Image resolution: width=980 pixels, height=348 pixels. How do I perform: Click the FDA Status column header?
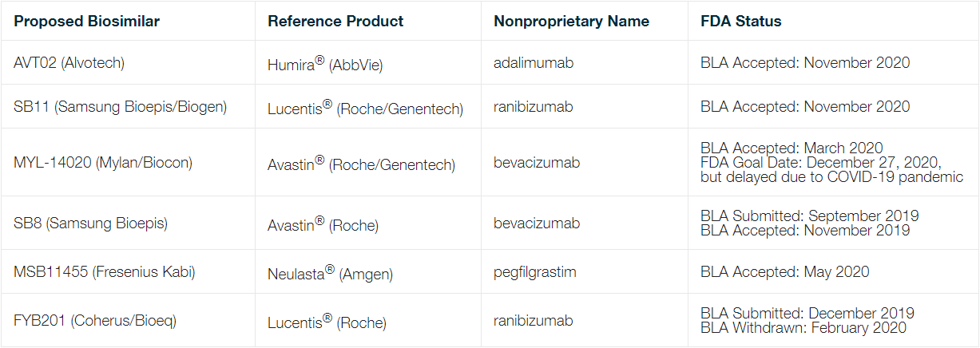(x=741, y=22)
